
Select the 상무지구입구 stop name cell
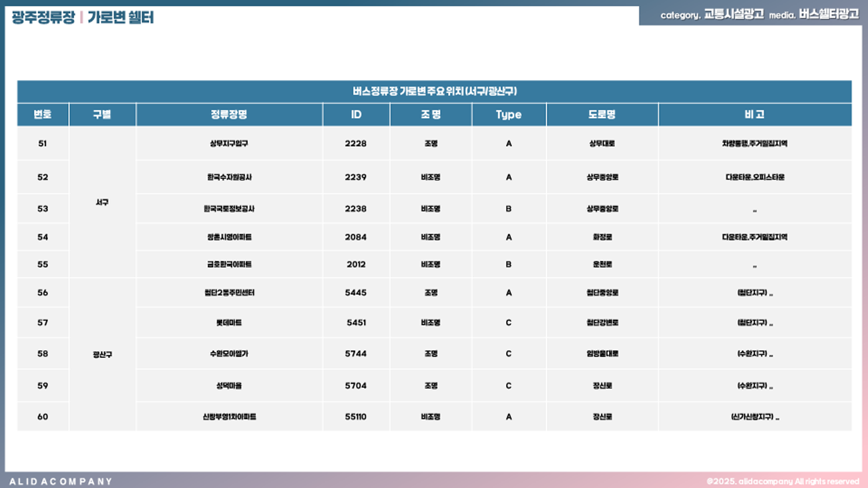pyautogui.click(x=229, y=144)
